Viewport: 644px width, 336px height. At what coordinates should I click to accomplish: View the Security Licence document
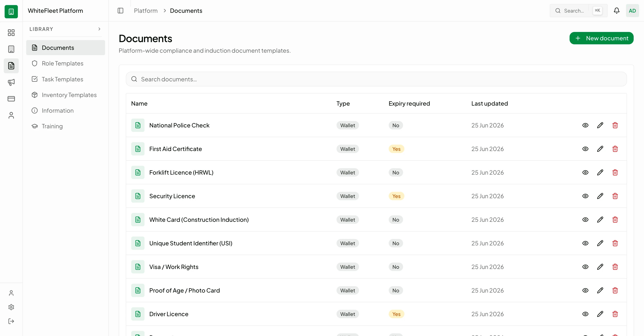[585, 196]
